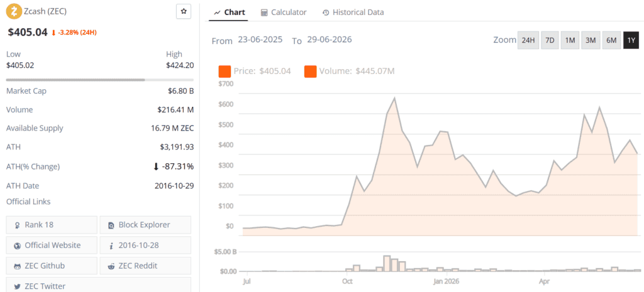The height and width of the screenshot is (292, 644).
Task: Click the Low value $405.02
Action: pyautogui.click(x=20, y=65)
